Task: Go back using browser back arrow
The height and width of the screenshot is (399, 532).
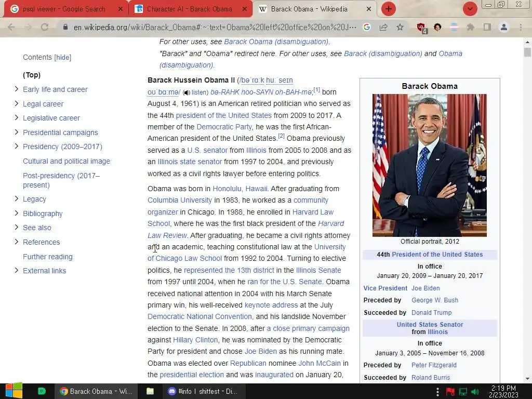Action: (x=11, y=27)
